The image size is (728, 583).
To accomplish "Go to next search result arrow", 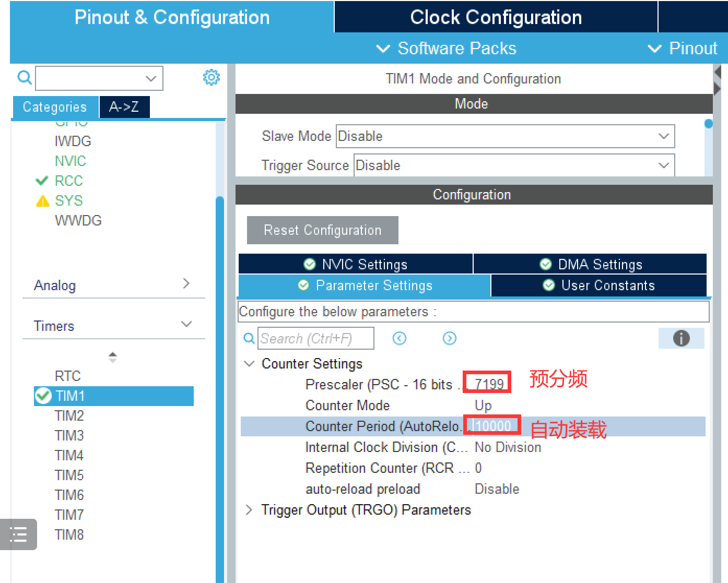I will [449, 338].
